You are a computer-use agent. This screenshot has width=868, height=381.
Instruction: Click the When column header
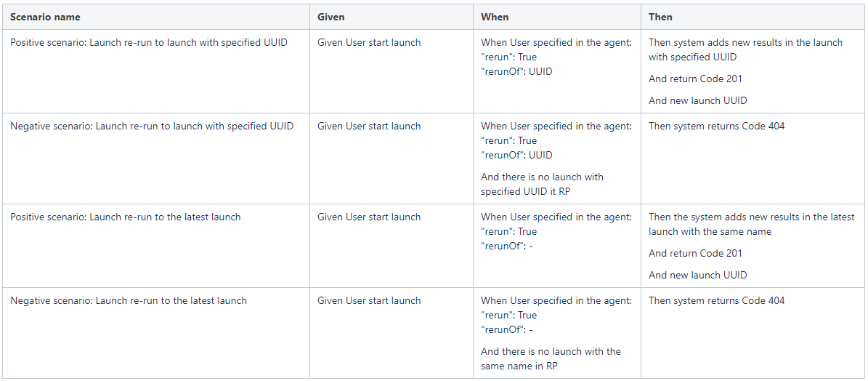click(x=495, y=17)
